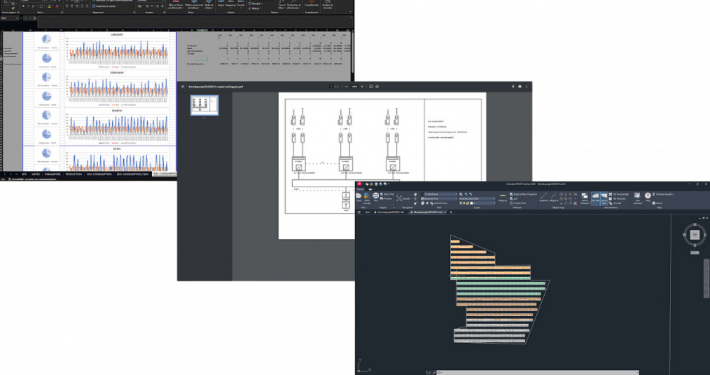Click the DWG TrueView Plot printer icon
Image resolution: width=710 pixels, height=375 pixels.
coord(376,197)
